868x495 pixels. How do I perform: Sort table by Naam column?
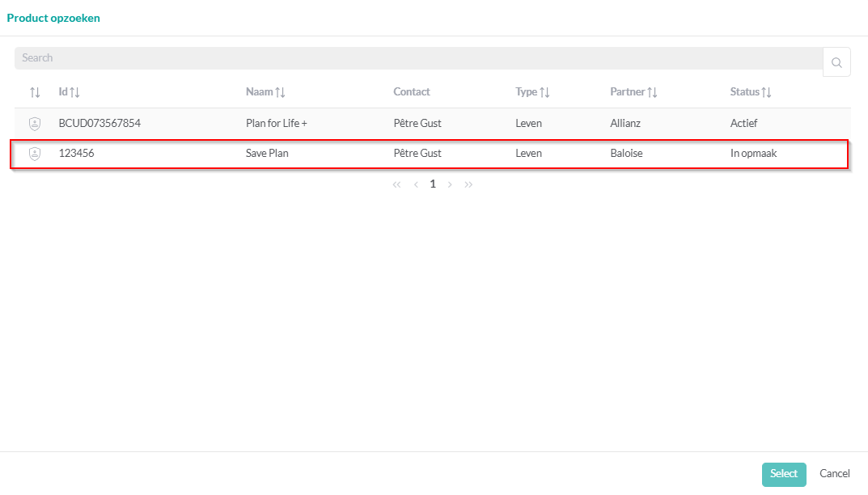[280, 92]
